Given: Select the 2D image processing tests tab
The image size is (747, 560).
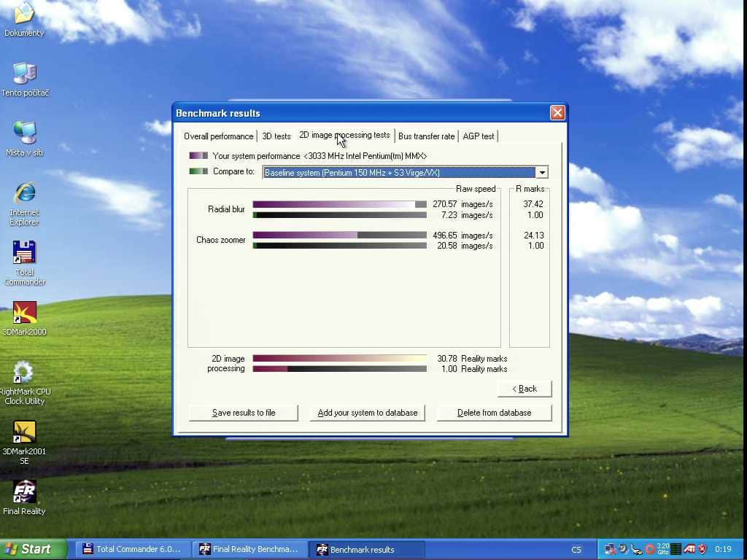Looking at the screenshot, I should click(x=344, y=135).
